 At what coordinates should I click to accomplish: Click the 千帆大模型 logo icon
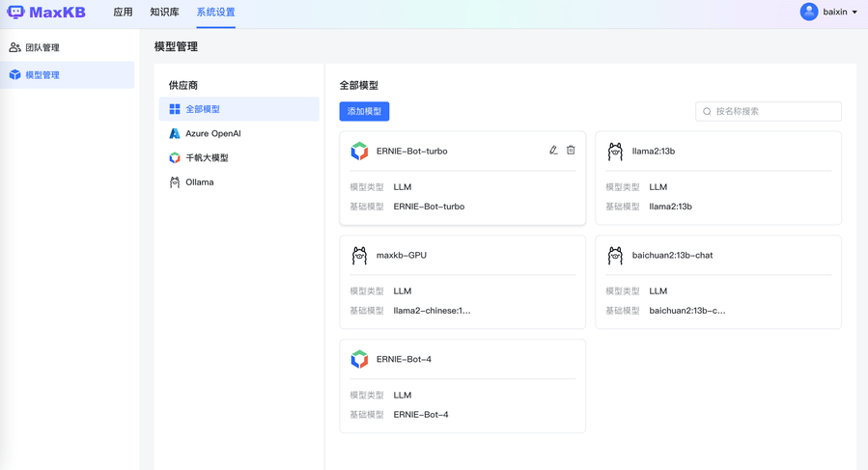point(175,157)
